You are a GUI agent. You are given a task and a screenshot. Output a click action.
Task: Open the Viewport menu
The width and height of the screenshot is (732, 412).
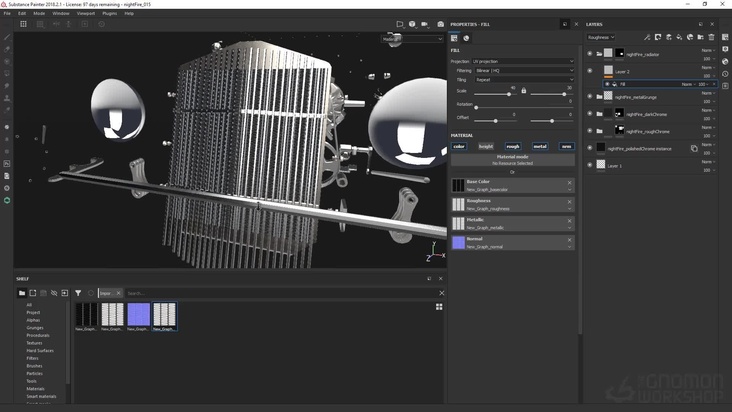[86, 13]
